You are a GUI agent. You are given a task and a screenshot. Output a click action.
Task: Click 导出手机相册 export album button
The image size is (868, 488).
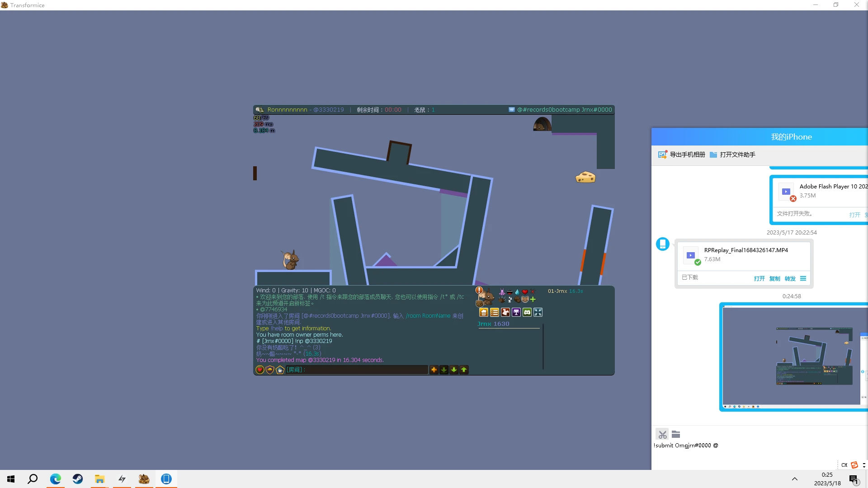pyautogui.click(x=681, y=155)
